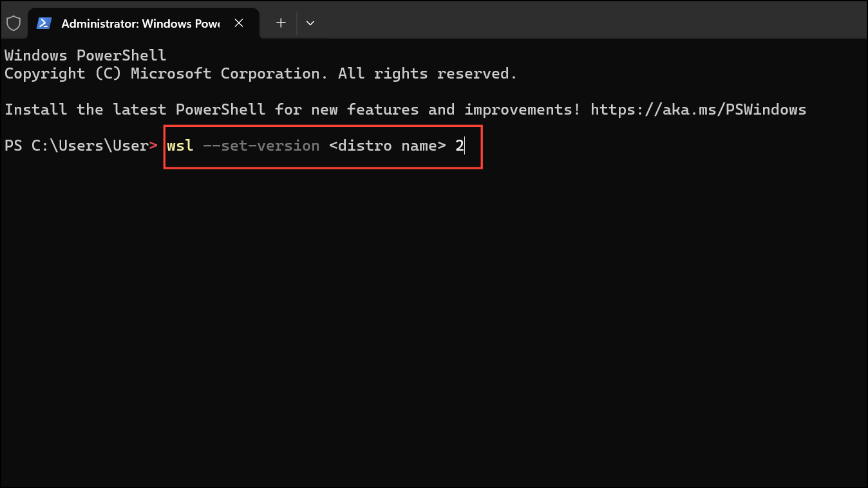The height and width of the screenshot is (488, 868).
Task: Click 'Install the latest PowerShell' message
Action: pyautogui.click(x=135, y=109)
